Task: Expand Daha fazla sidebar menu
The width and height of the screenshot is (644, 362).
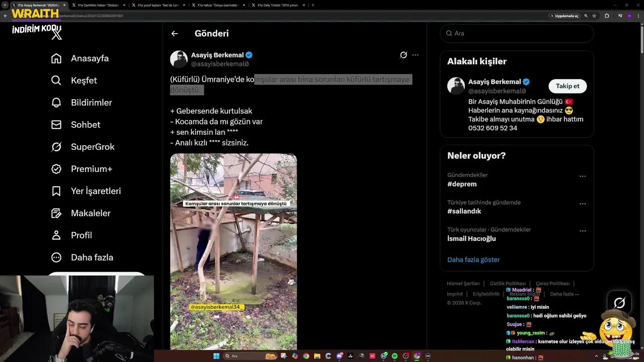Action: pyautogui.click(x=82, y=257)
